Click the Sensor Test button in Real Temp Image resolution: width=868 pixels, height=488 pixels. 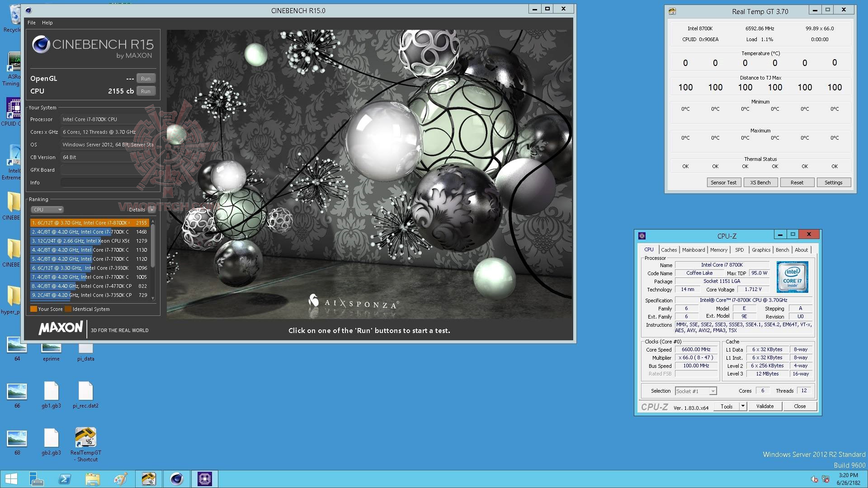point(723,183)
